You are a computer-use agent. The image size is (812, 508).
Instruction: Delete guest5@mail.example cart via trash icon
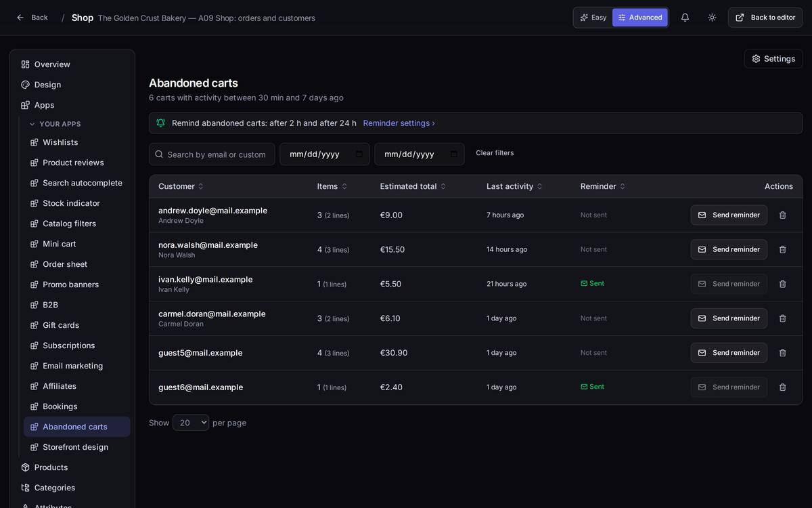(x=782, y=353)
